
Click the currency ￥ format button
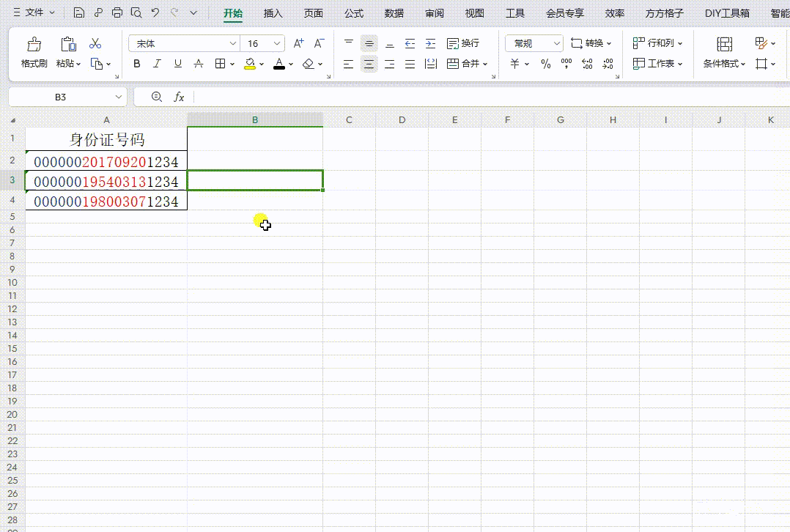point(514,64)
